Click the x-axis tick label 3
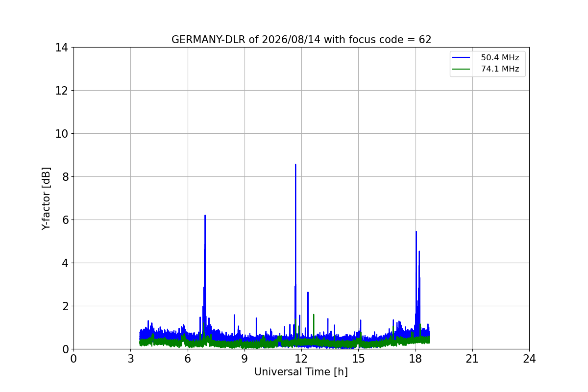The height and width of the screenshot is (392, 588). click(130, 359)
